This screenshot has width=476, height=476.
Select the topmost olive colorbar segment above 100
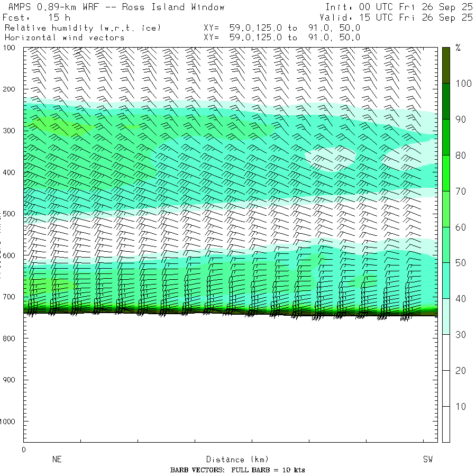(446, 65)
